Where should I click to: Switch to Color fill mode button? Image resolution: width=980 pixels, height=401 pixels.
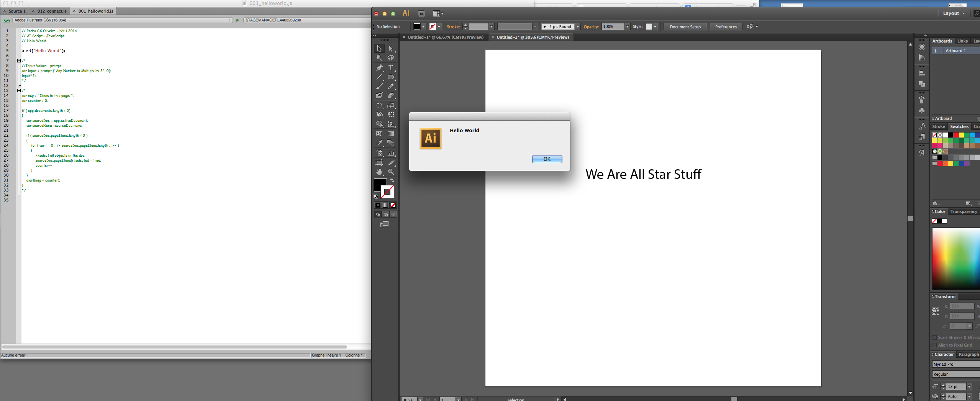pos(378,205)
